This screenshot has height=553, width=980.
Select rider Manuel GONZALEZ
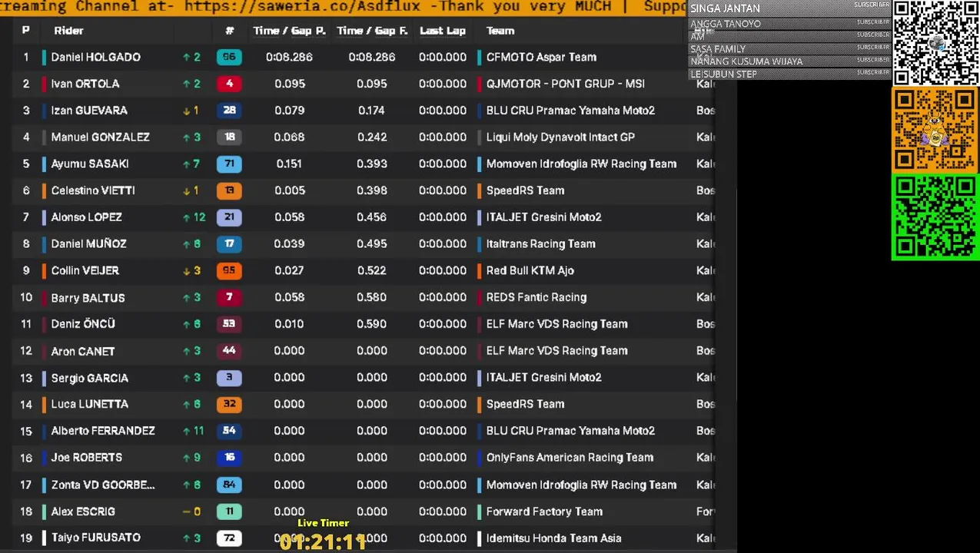pos(100,137)
